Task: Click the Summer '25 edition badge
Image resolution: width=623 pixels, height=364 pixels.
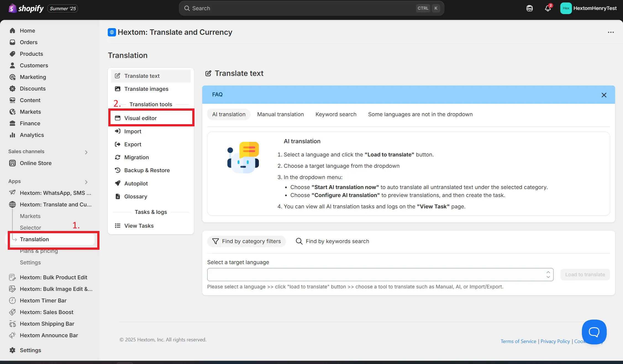Action: click(x=63, y=9)
